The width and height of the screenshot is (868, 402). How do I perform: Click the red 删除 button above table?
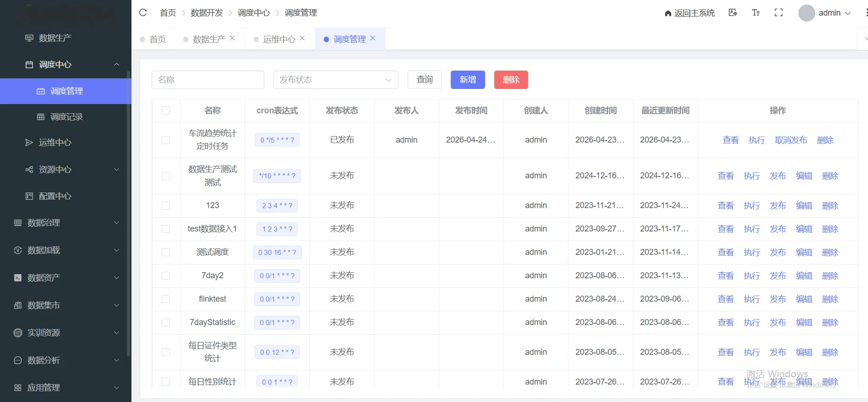511,80
